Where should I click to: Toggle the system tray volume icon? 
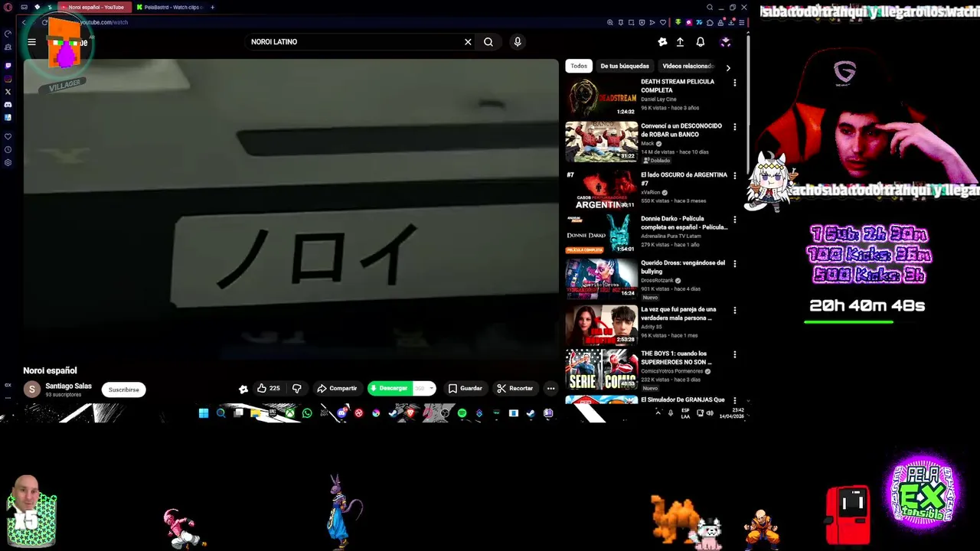(710, 413)
